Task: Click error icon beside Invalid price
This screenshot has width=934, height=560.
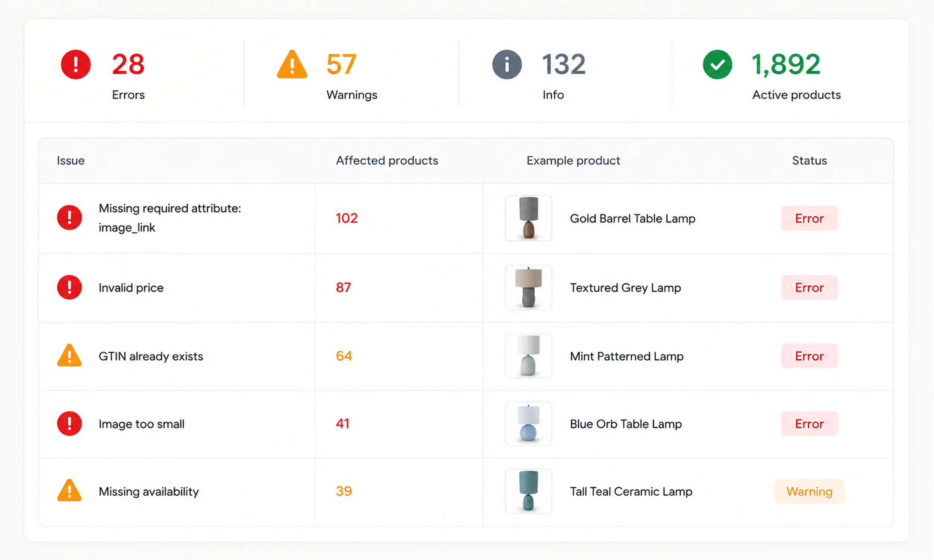Action: pyautogui.click(x=69, y=287)
